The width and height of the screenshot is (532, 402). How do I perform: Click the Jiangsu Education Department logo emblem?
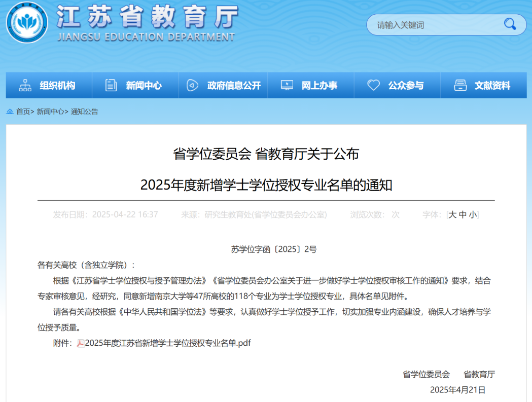(x=27, y=23)
